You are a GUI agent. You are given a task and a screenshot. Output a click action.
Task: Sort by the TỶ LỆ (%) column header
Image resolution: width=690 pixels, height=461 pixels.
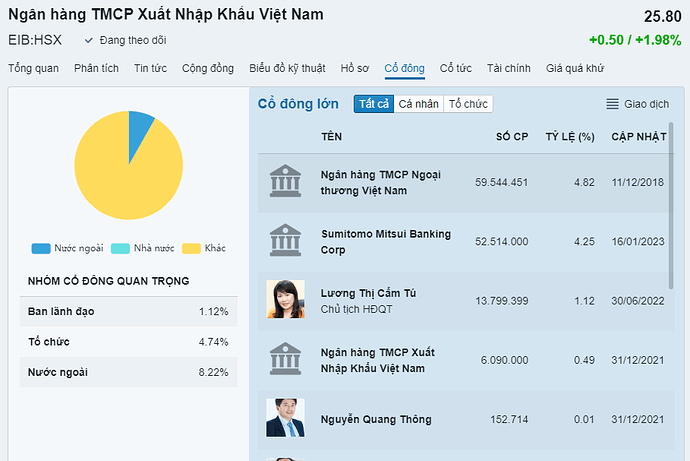coord(570,136)
